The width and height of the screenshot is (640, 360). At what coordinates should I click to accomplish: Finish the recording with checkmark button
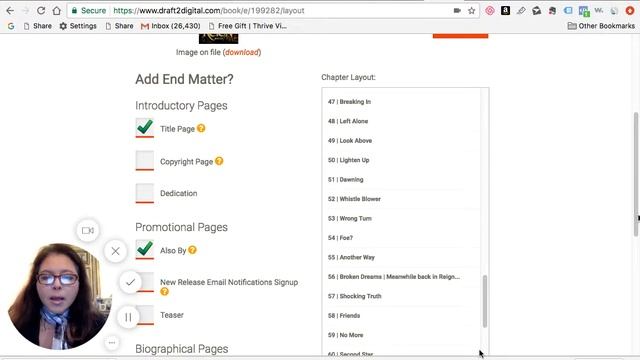click(130, 282)
